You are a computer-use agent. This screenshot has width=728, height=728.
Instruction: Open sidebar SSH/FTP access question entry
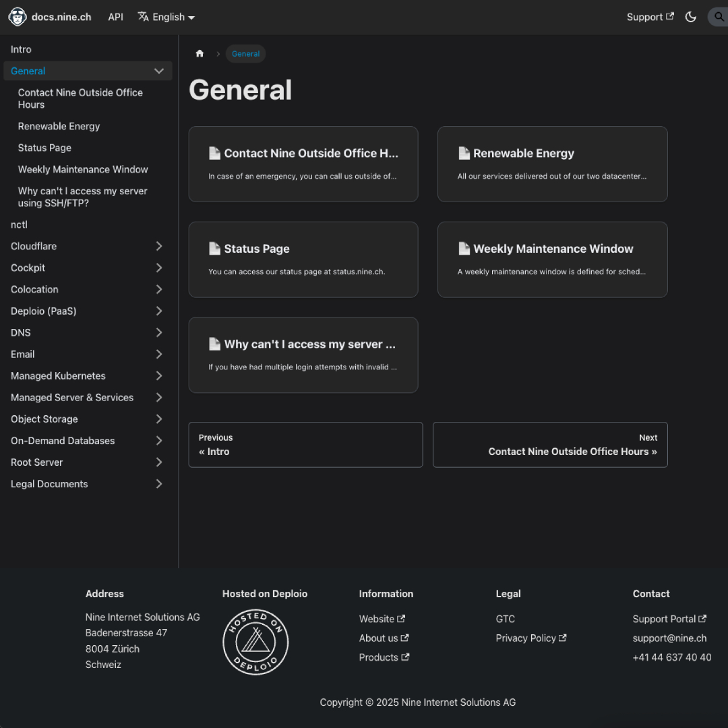(x=92, y=197)
